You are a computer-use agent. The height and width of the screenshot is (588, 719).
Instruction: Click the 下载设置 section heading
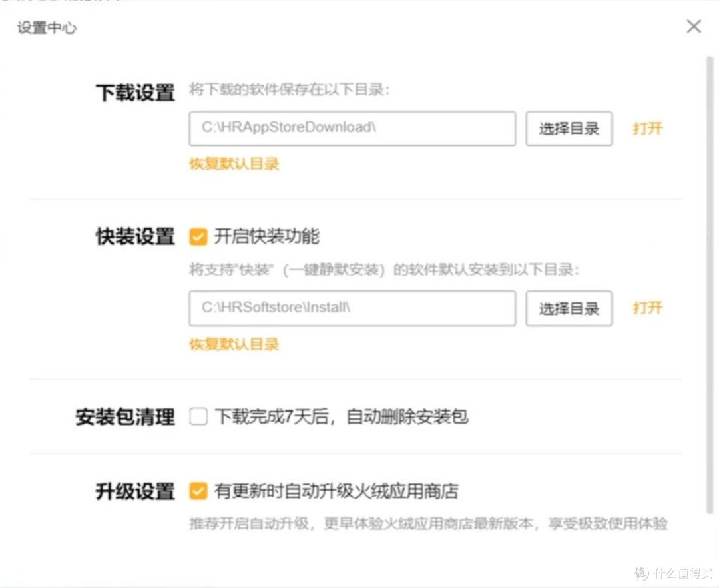coord(134,94)
